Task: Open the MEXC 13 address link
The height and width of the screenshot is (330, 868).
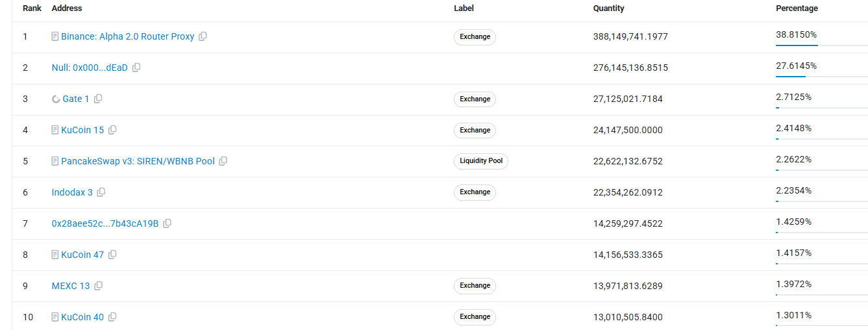Action: click(71, 286)
